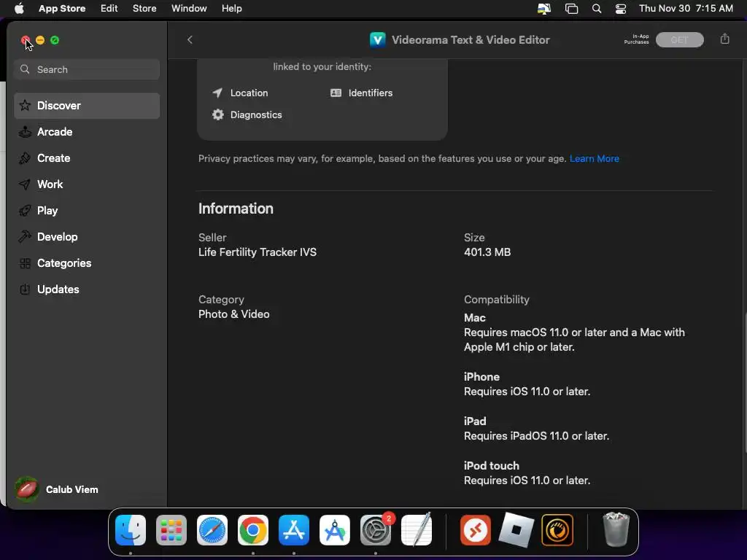Open the blue compass drawing app in Dock

335,530
